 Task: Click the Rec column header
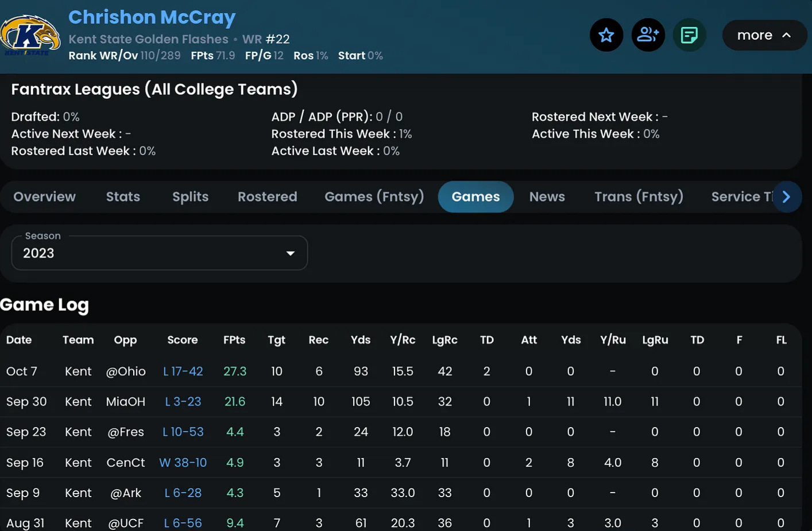(x=319, y=340)
